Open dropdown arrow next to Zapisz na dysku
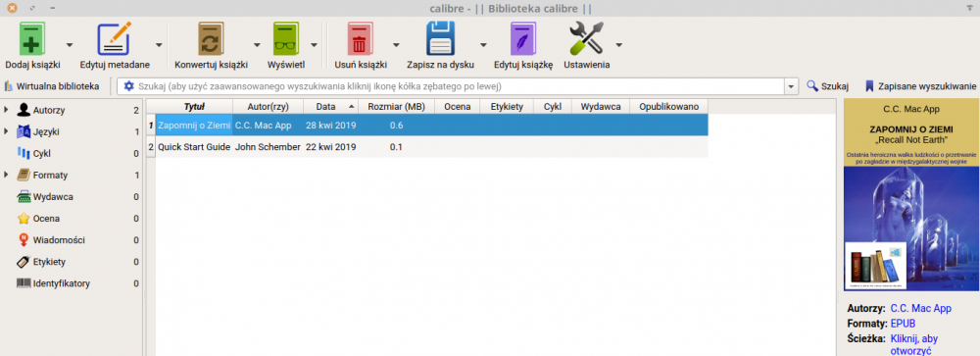 click(x=483, y=44)
